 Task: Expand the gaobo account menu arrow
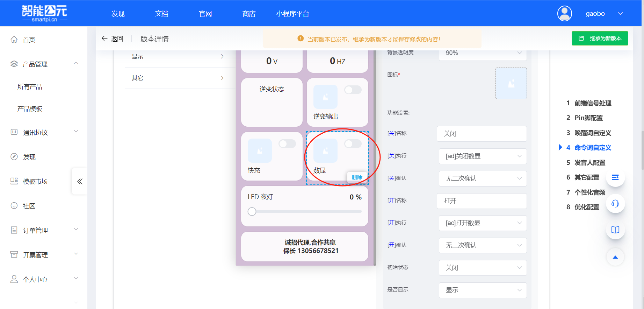point(620,14)
